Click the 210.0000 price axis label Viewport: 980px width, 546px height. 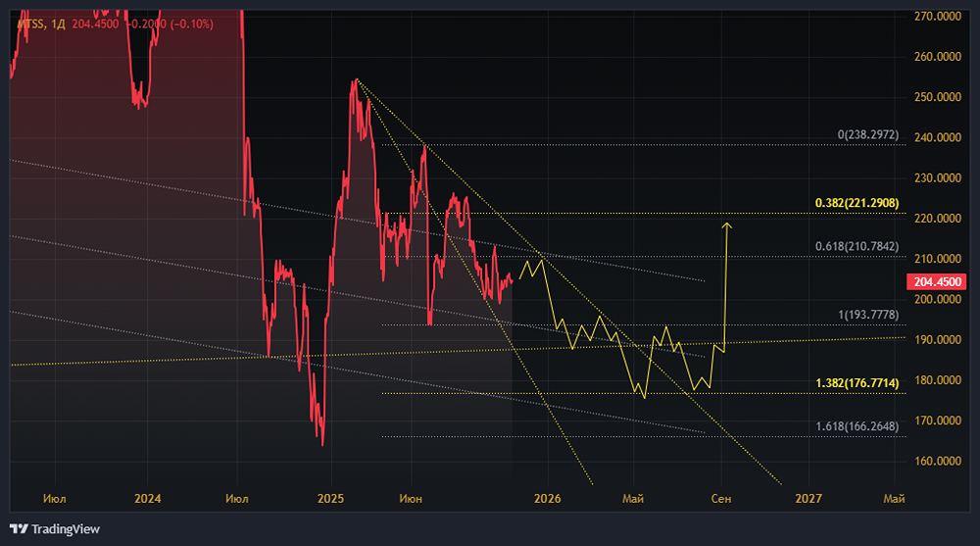coord(938,259)
